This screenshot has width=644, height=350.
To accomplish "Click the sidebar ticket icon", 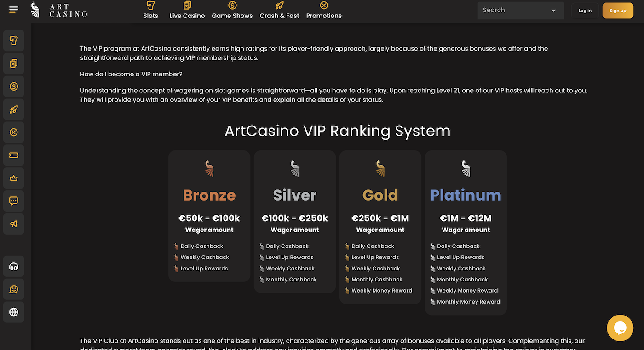I will (x=14, y=155).
